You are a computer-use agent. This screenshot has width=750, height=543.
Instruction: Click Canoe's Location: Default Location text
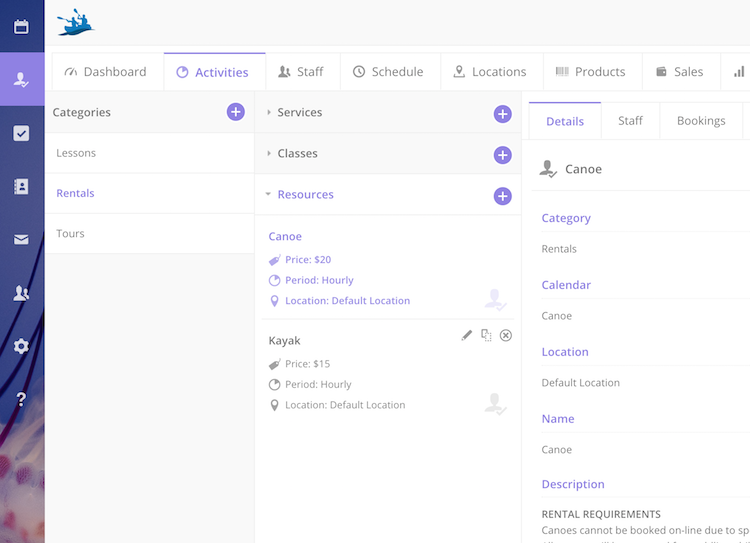(348, 301)
